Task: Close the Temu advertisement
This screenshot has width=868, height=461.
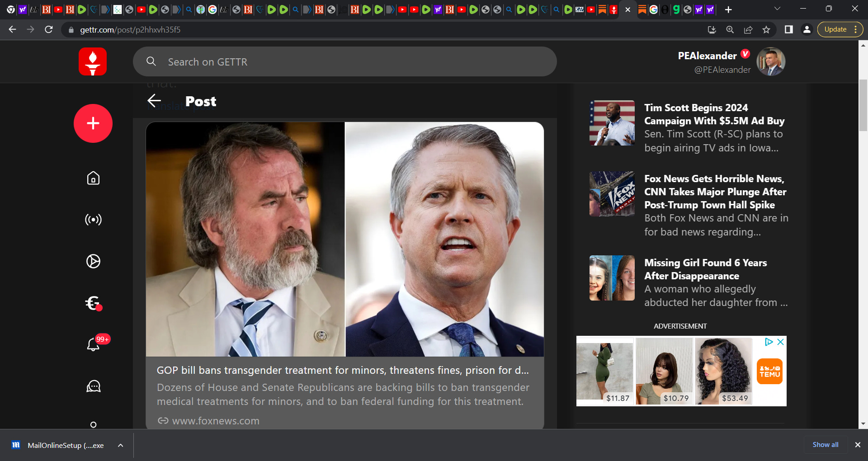Action: click(780, 342)
